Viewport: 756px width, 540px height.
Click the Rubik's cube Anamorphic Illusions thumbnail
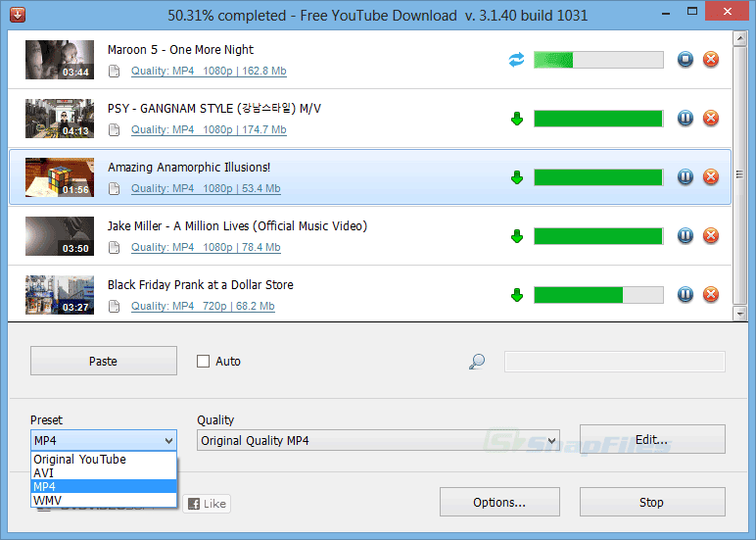click(60, 177)
